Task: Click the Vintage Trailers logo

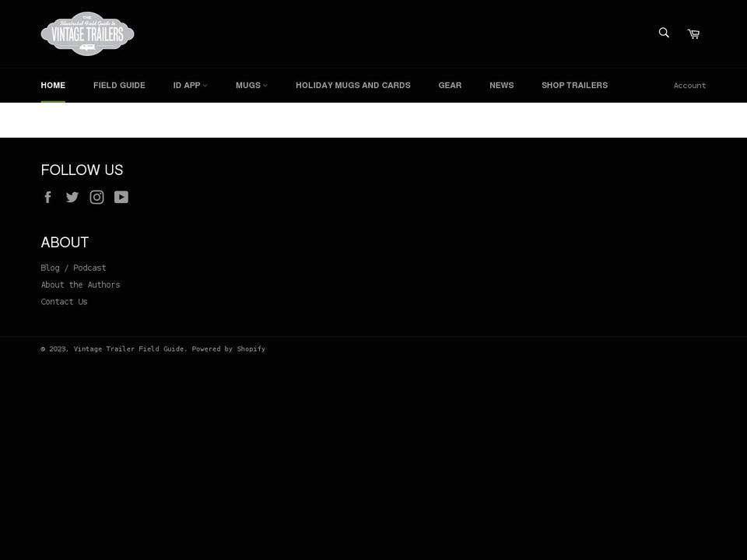Action: pyautogui.click(x=87, y=33)
